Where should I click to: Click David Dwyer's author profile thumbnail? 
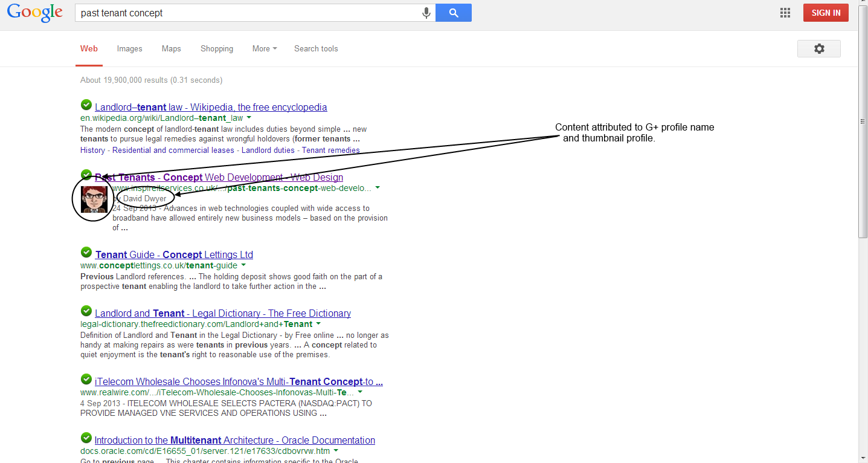coord(94,199)
